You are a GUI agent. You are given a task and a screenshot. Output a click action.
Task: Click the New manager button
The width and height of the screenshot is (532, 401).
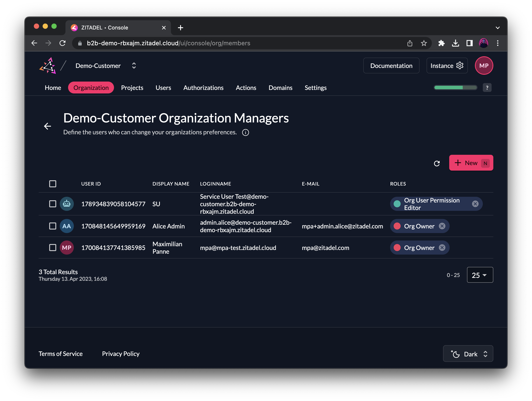pyautogui.click(x=471, y=163)
